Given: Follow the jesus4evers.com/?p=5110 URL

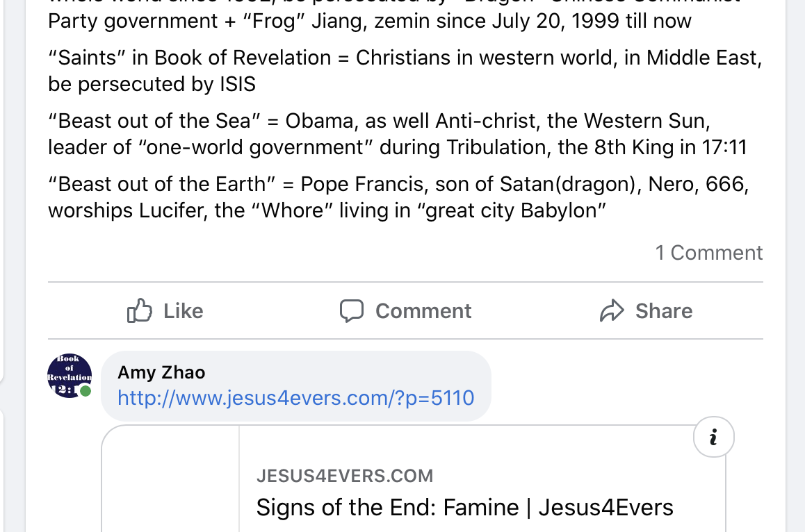Looking at the screenshot, I should (295, 398).
